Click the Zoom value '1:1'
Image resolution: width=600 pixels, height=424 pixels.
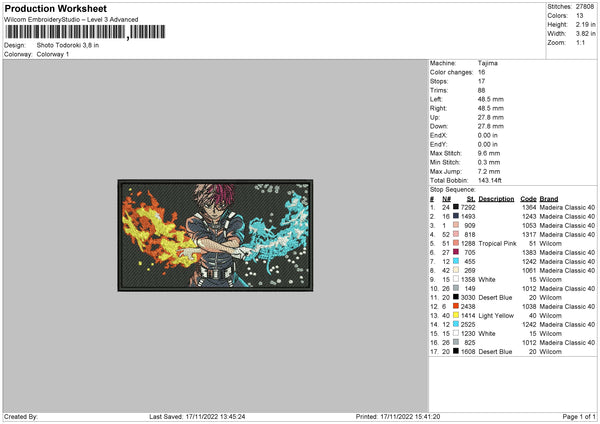[x=580, y=42]
